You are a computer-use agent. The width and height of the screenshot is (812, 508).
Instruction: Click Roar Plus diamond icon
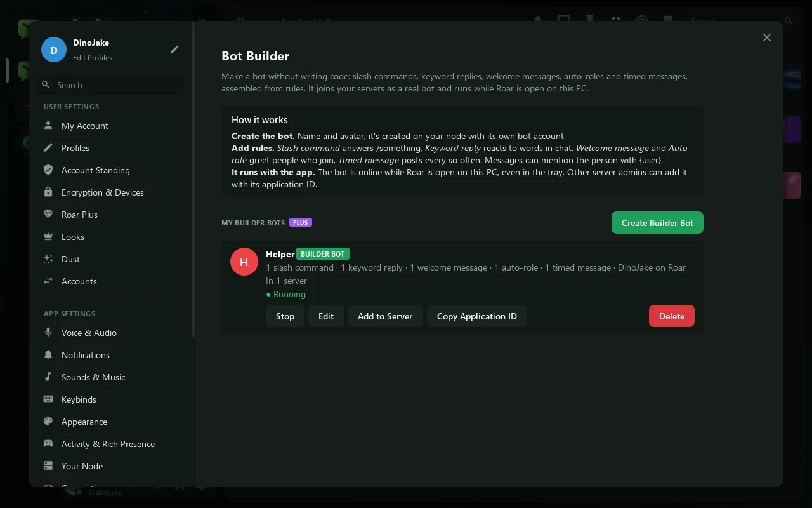coord(48,215)
